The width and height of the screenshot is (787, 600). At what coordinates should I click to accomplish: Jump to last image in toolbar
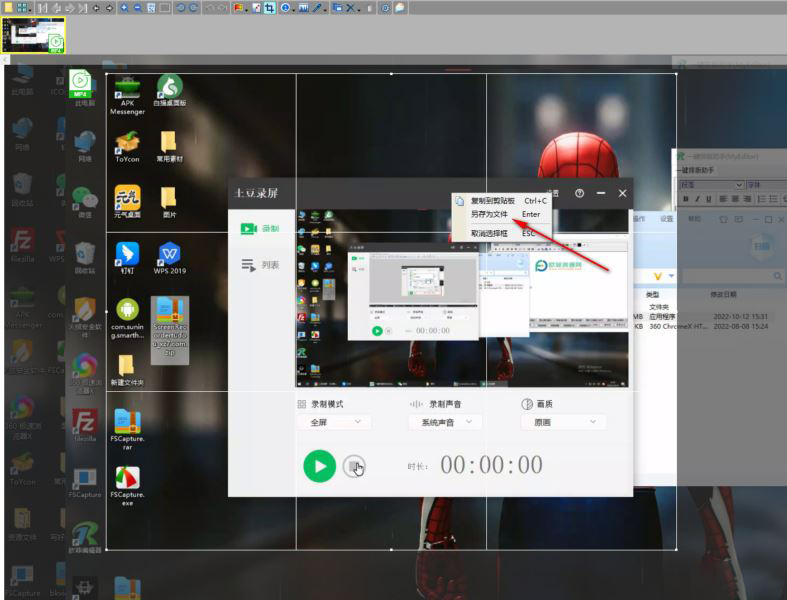click(83, 8)
